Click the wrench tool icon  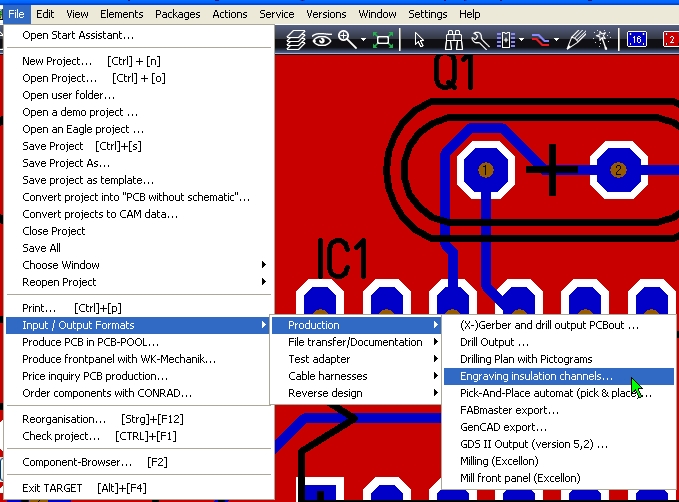(479, 40)
